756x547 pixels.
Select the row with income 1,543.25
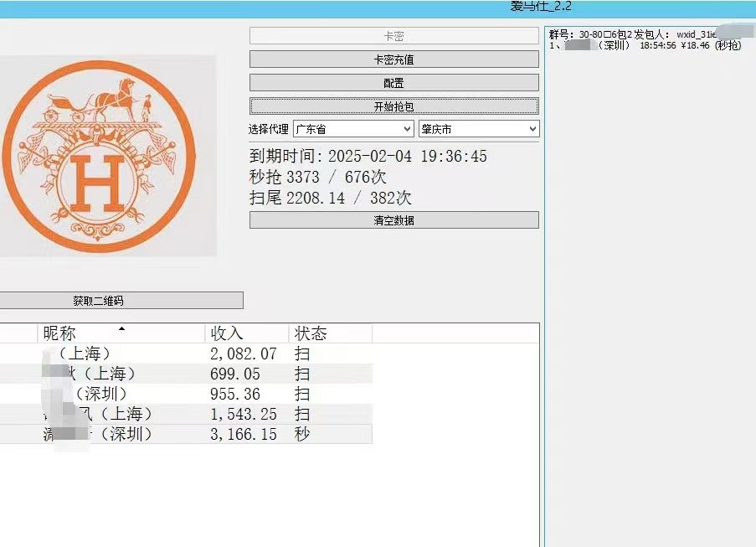(x=243, y=414)
